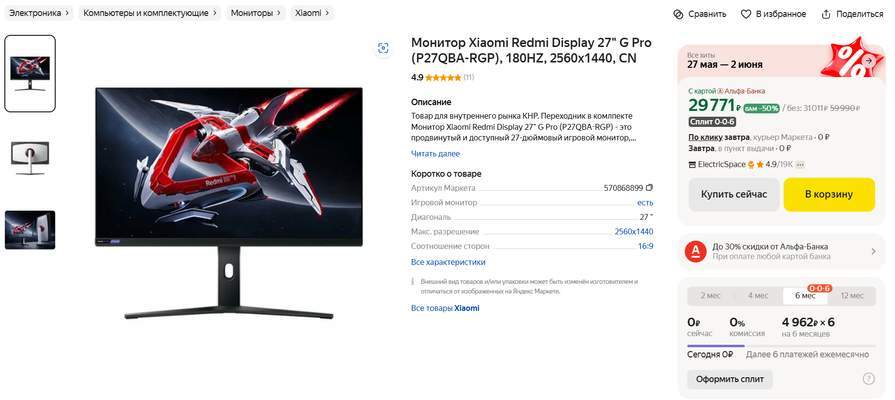Screen dimensions: 895x400
Task: Copy the Артикул Маркета number
Action: click(x=649, y=188)
